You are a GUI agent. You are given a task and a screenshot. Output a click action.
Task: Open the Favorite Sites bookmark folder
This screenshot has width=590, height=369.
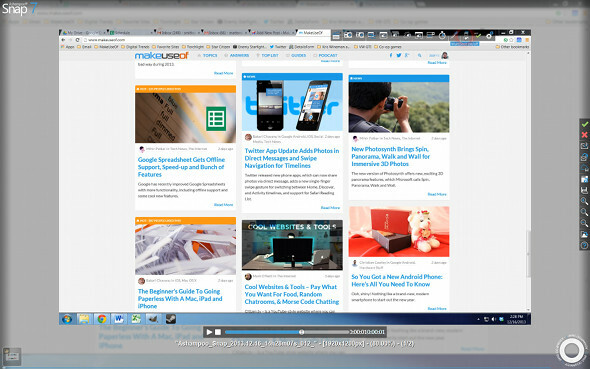[166, 47]
